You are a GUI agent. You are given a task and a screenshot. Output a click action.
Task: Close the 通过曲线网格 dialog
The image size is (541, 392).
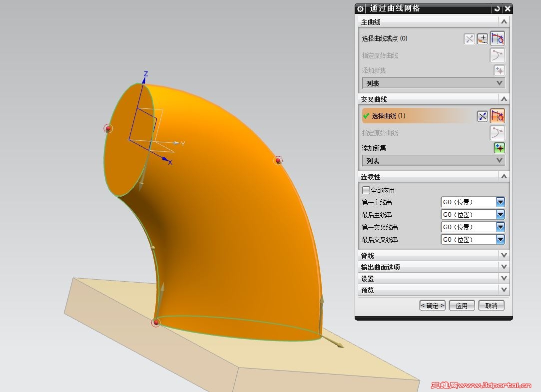pos(508,8)
